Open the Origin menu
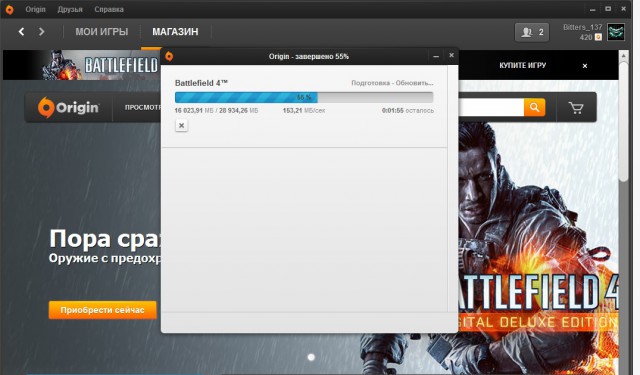 (x=36, y=9)
